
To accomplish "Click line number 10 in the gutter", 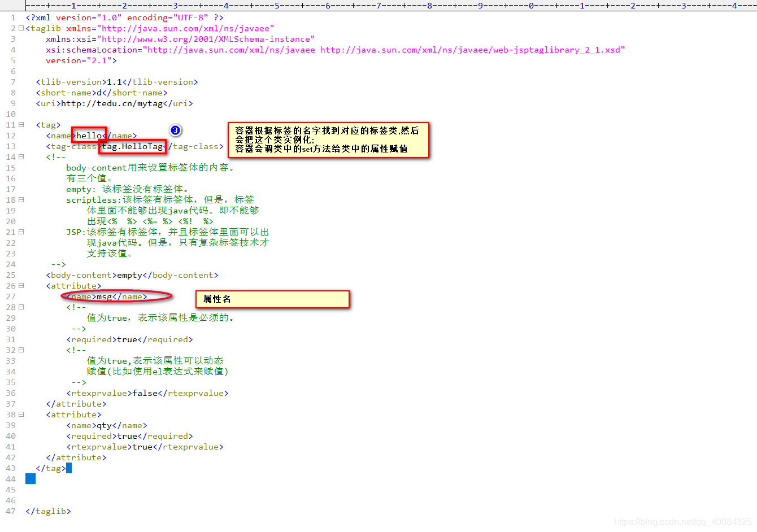I will point(11,114).
